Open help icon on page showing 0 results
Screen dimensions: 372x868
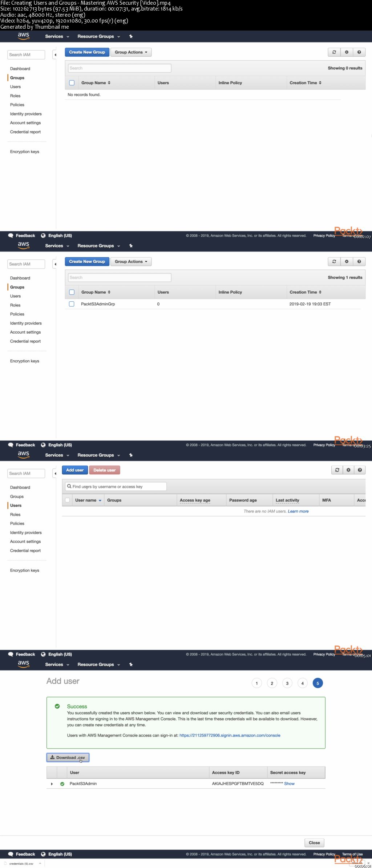tap(359, 52)
